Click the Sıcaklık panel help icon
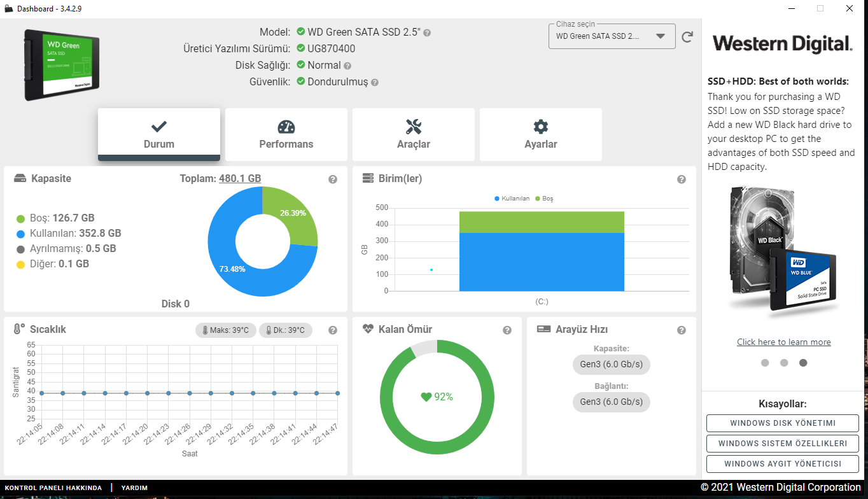868x499 pixels. click(x=333, y=330)
